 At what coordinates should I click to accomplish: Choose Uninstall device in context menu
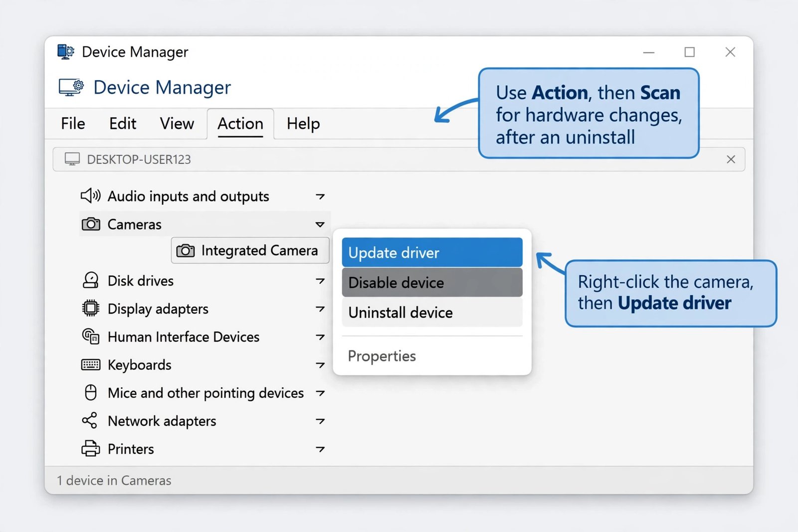pos(432,312)
